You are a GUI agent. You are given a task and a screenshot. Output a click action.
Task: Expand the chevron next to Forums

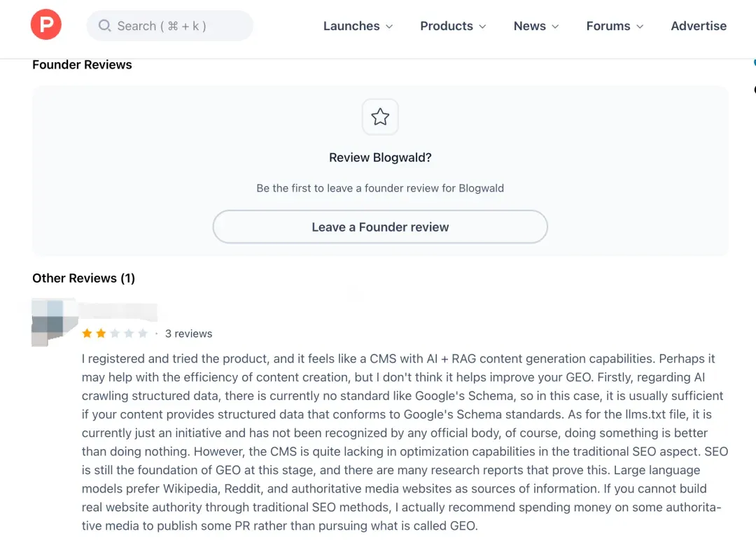point(640,27)
